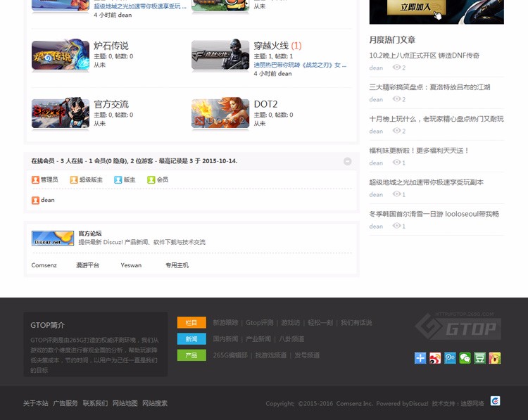Click the statistics badge icon after 迪恩网络
Screen dimensions: 528x420
pos(495,401)
